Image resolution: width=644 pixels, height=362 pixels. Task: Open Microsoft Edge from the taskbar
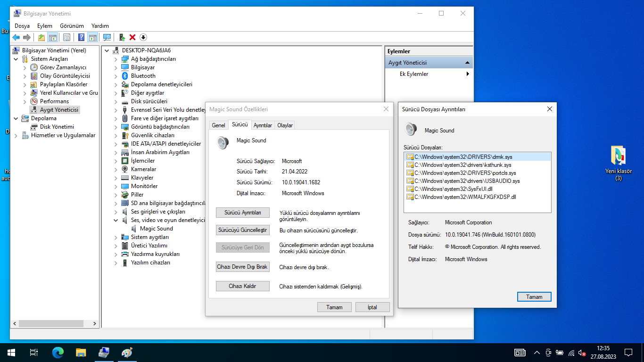coord(58,352)
